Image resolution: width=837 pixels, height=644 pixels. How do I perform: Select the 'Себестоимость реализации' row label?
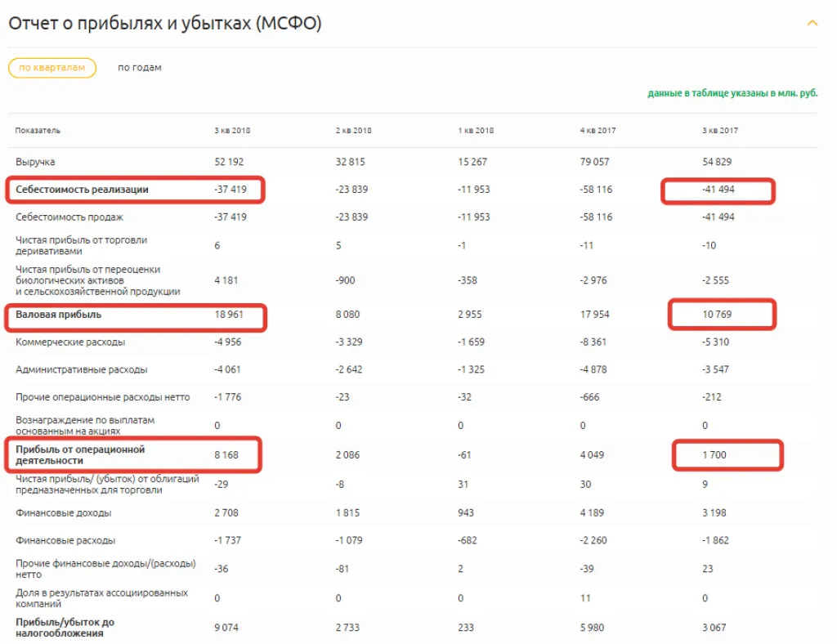coord(82,190)
